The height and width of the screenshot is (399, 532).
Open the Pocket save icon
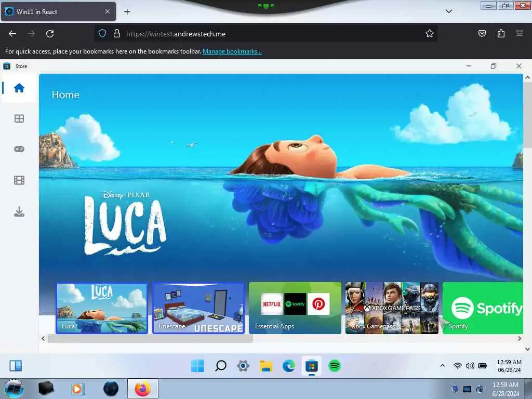pos(482,33)
